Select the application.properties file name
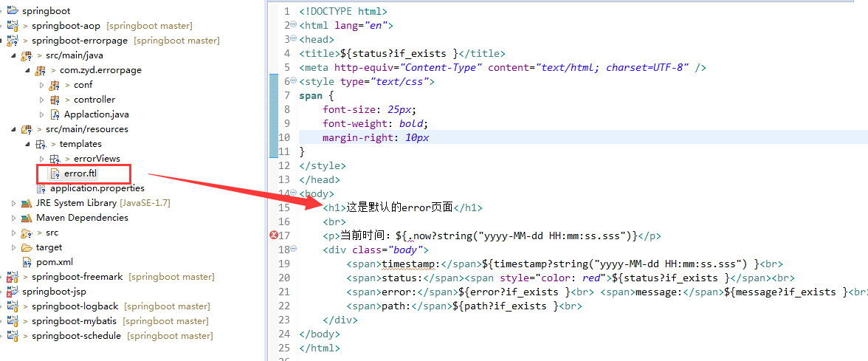The height and width of the screenshot is (361, 868). [x=97, y=188]
